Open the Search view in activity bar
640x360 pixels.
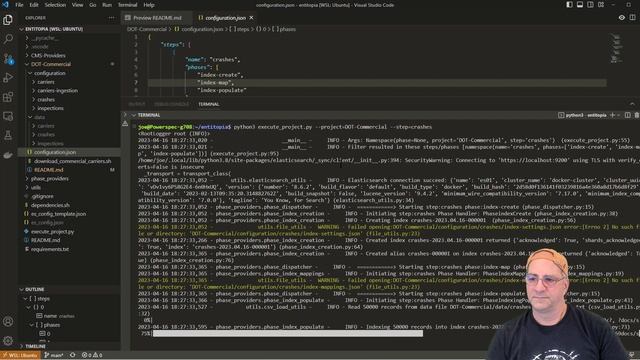(x=8, y=39)
